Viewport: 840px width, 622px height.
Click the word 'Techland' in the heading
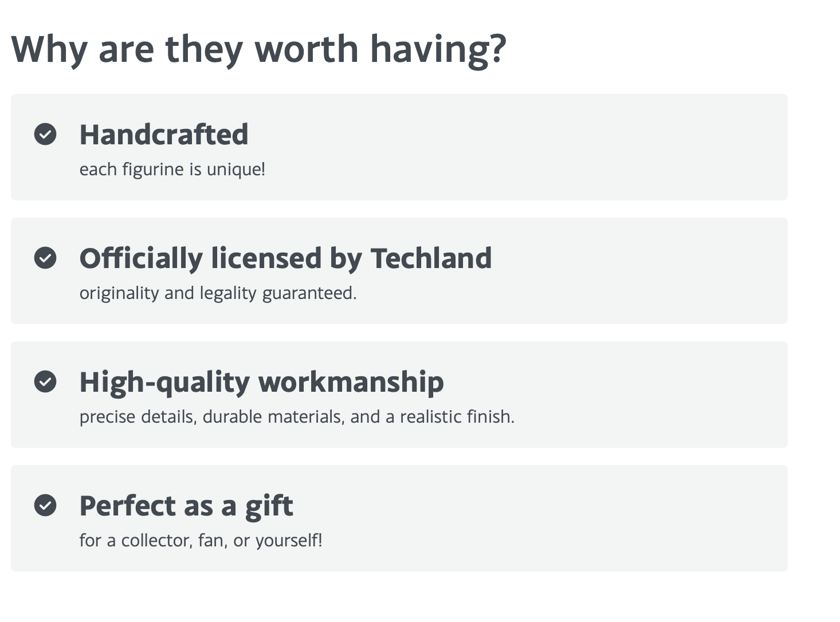(x=431, y=258)
